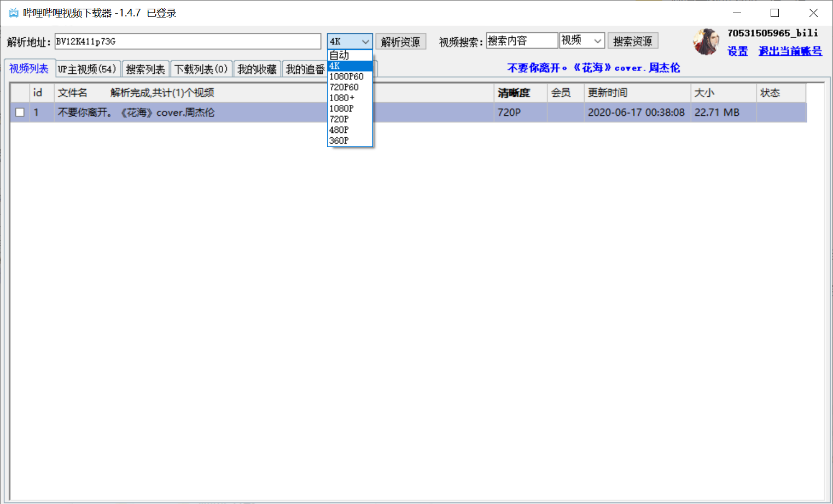Image resolution: width=833 pixels, height=504 pixels.
Task: Sort by the 更新时间 column header
Action: click(637, 93)
